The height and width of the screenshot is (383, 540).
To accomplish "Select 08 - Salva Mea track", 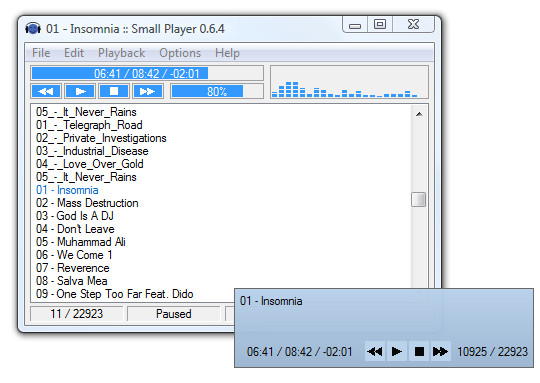I will point(72,281).
